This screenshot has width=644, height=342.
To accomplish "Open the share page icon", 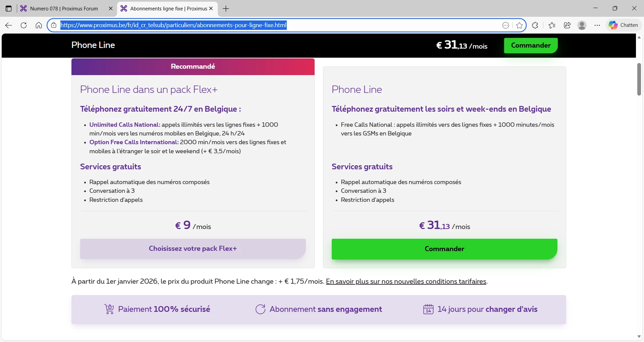I will coord(567,25).
